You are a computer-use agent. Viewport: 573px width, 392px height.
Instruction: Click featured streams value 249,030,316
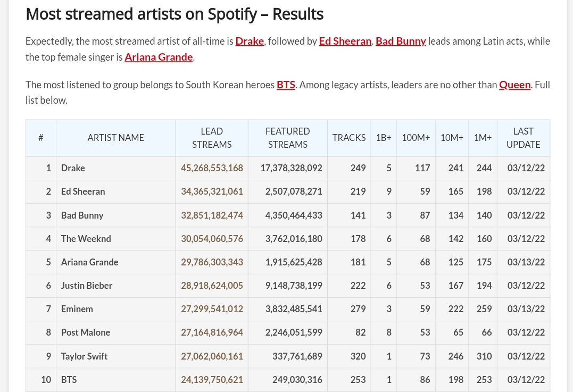click(x=297, y=380)
